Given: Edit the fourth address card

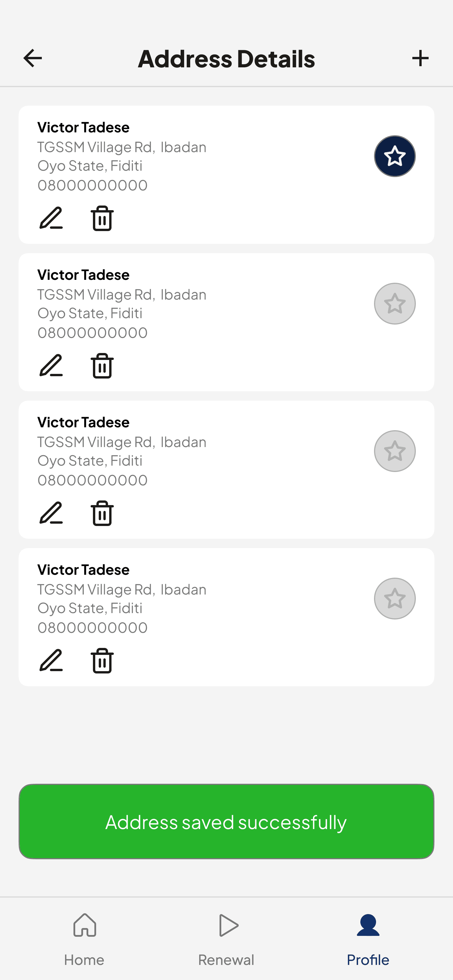Looking at the screenshot, I should tap(51, 660).
